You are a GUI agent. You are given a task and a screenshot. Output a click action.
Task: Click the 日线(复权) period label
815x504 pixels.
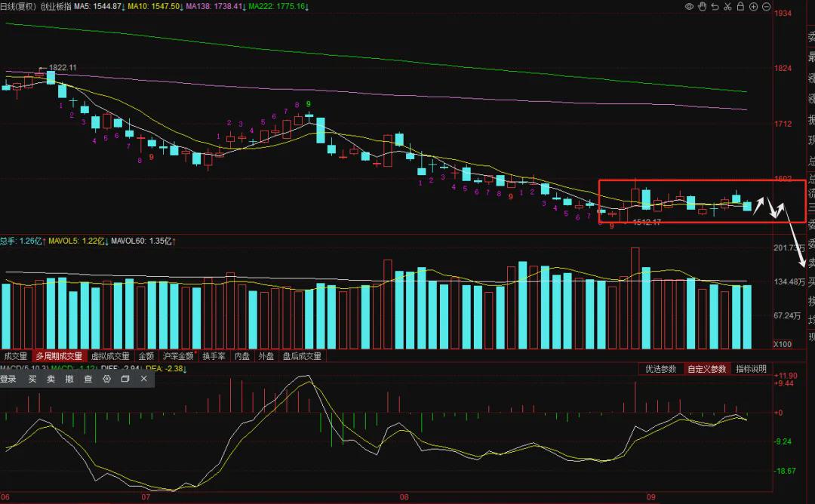18,7
